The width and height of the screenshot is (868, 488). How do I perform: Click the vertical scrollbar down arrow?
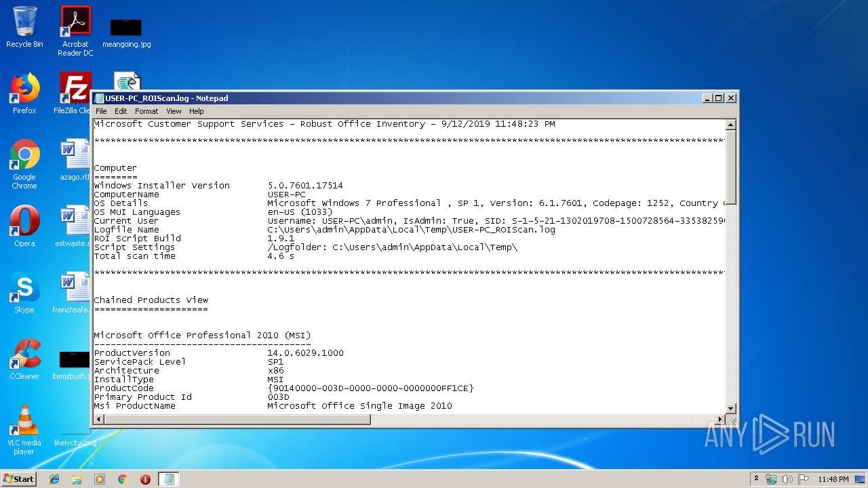[x=731, y=408]
